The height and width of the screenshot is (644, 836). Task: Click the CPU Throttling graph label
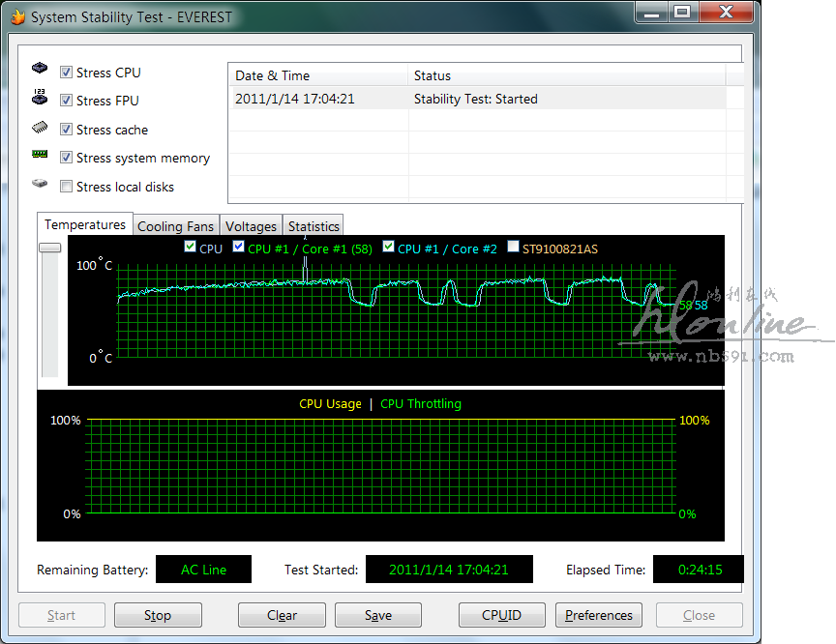click(421, 404)
